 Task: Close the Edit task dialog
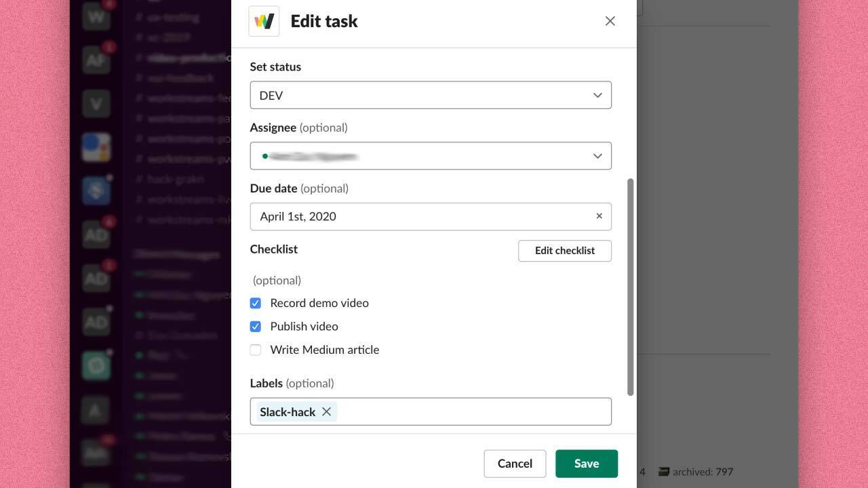(610, 21)
